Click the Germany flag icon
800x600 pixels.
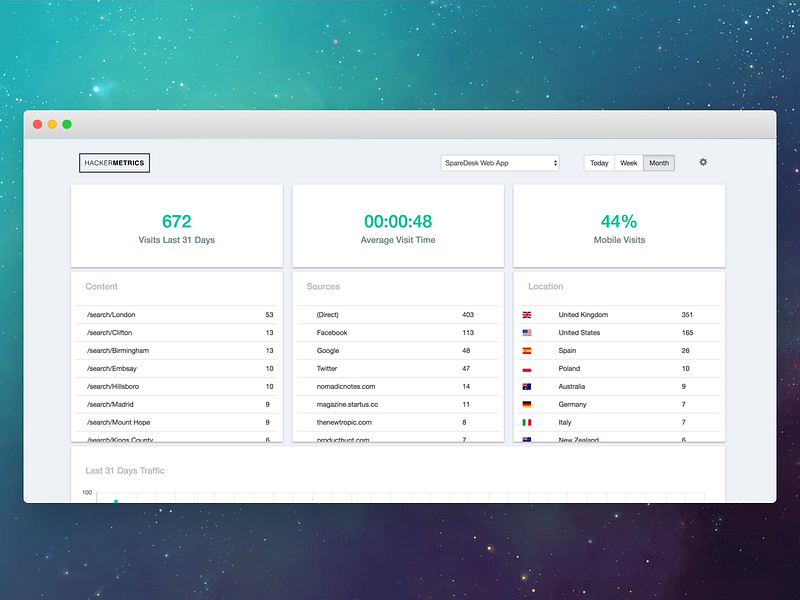tap(526, 404)
